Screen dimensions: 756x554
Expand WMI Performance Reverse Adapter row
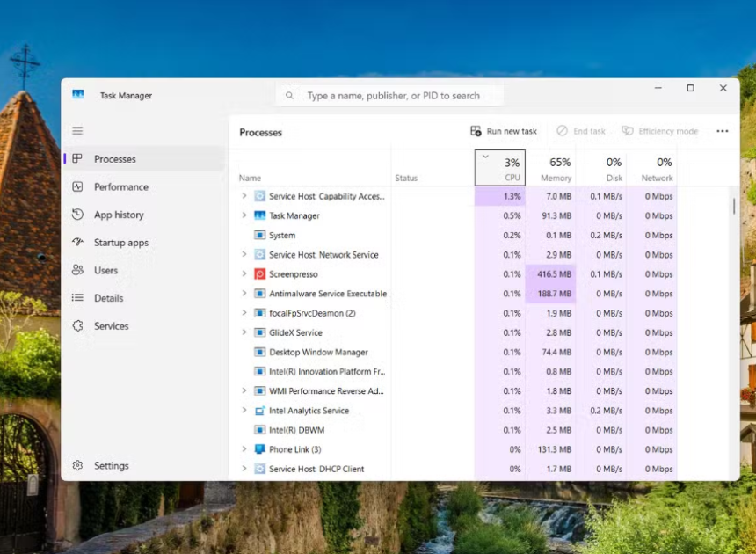pos(244,390)
